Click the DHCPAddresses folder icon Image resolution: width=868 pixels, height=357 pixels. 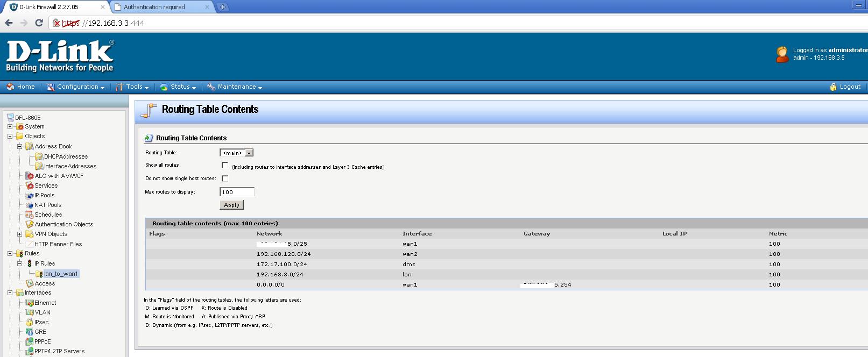tap(39, 156)
